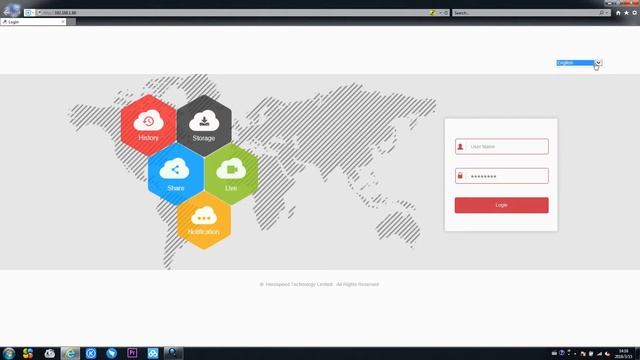This screenshot has width=640, height=360.
Task: Open the History cloud hexagon
Action: (148, 126)
